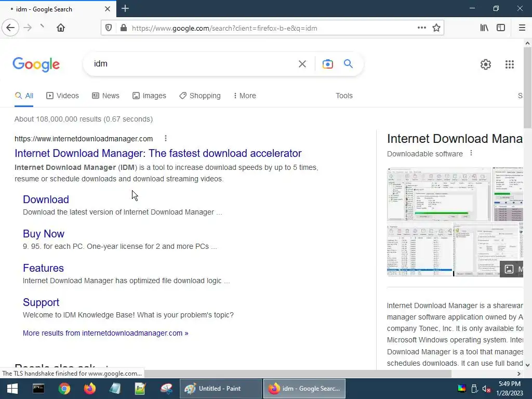Stop loading with the reload/stop icon
Screen dimensions: 532x399
[42, 26]
